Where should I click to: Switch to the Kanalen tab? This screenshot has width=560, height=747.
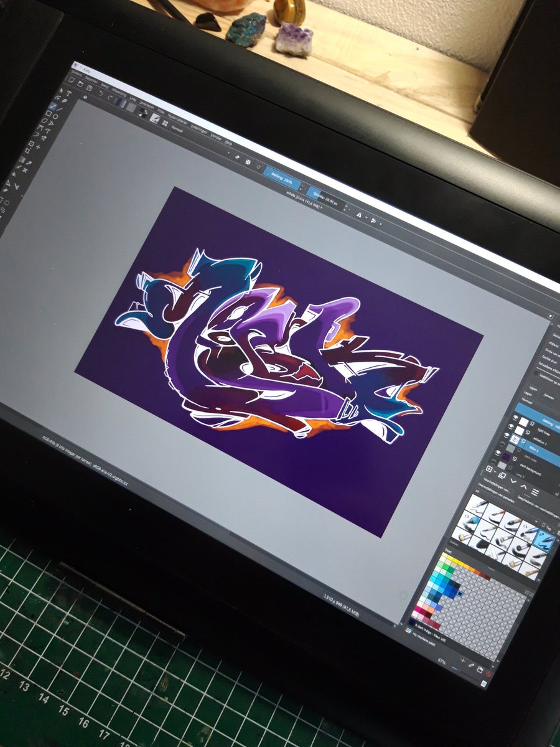tap(548, 397)
